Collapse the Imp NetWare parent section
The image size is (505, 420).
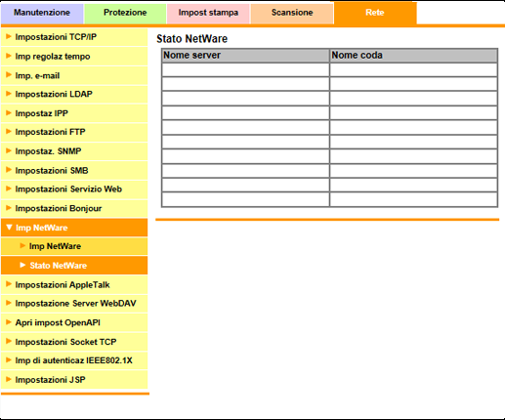(74, 228)
